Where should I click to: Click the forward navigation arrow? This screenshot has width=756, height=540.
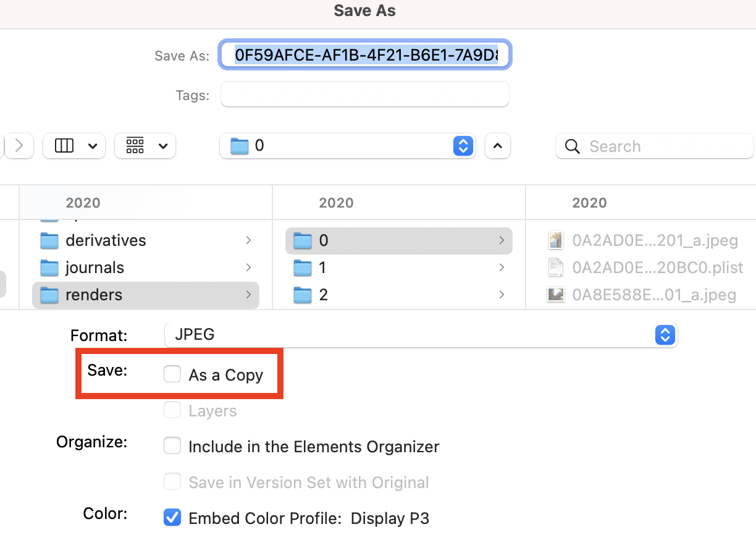tap(19, 146)
